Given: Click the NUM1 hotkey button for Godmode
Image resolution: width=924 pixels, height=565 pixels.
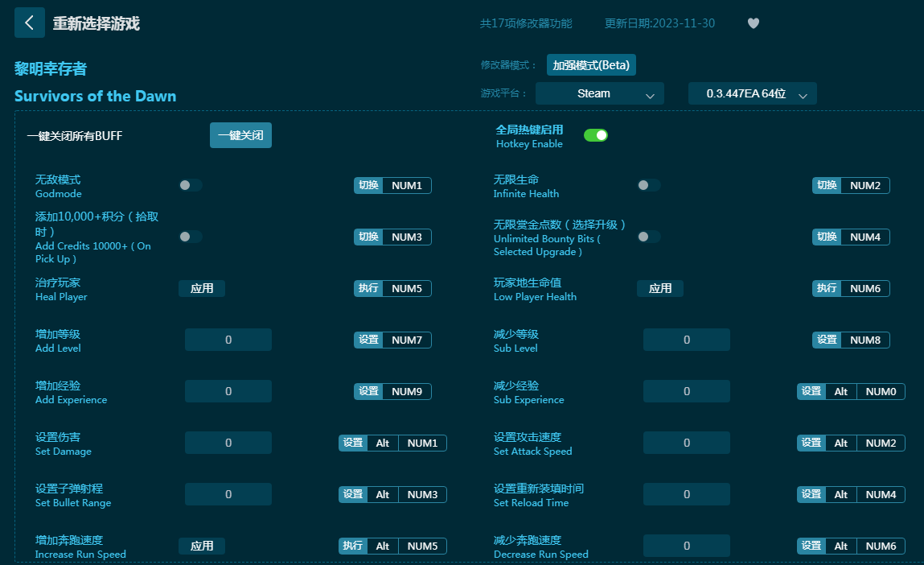Looking at the screenshot, I should coord(406,185).
